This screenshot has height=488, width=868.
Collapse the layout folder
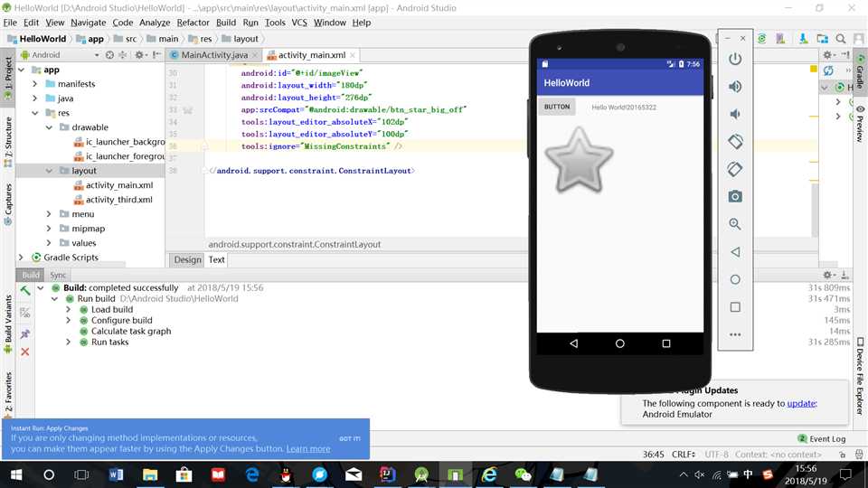[x=49, y=171]
